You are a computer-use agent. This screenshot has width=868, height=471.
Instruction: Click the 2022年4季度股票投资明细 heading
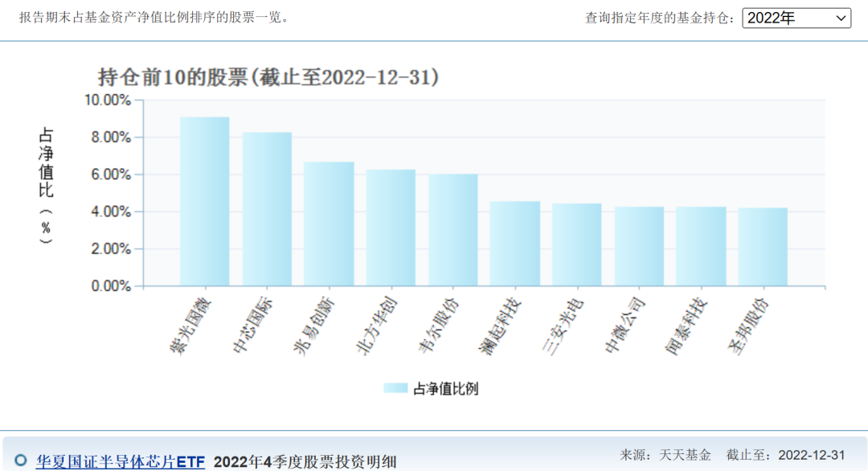tap(305, 461)
